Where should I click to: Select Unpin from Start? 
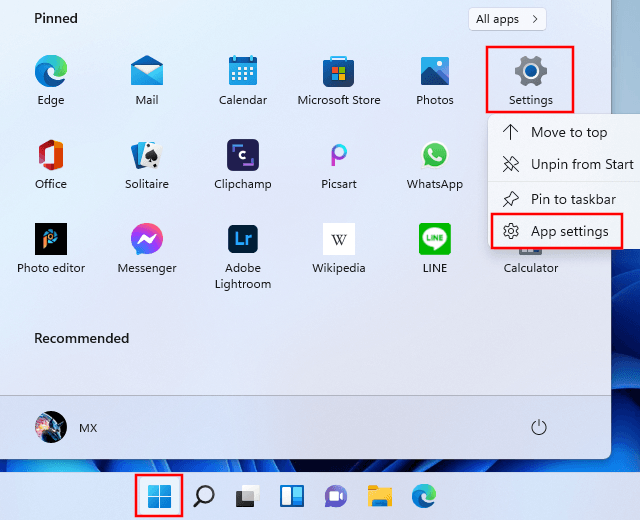[565, 164]
